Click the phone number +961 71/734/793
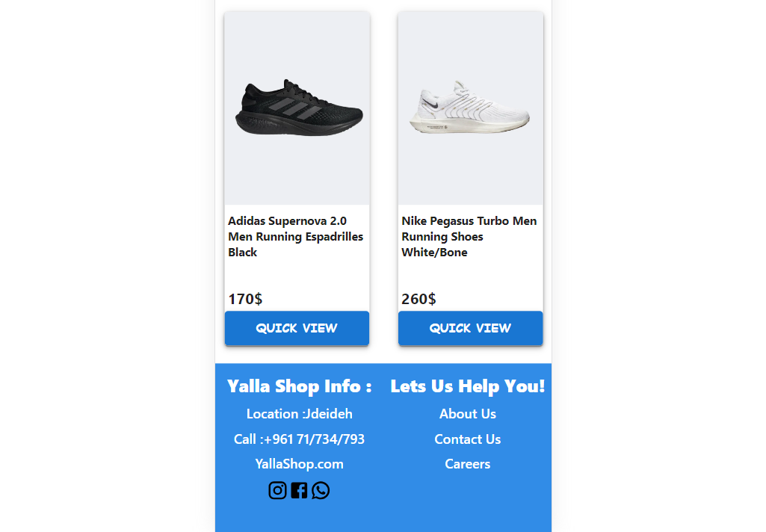The width and height of the screenshot is (766, 532). pyautogui.click(x=299, y=439)
